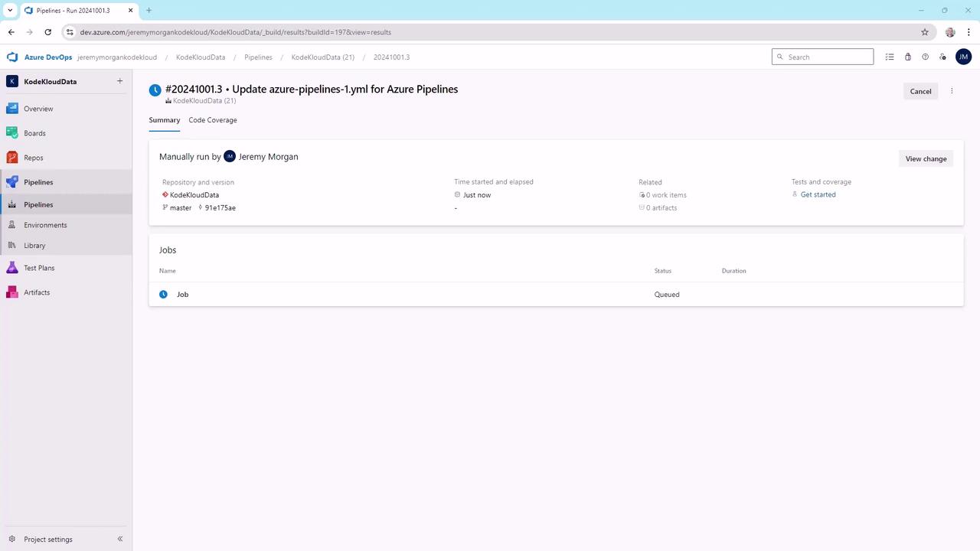This screenshot has height=551, width=980.
Task: Click the KodeKloudData project K icon
Action: tap(12, 81)
